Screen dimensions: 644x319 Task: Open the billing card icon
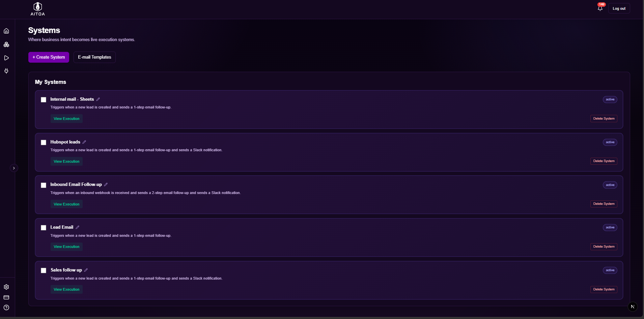click(x=6, y=297)
